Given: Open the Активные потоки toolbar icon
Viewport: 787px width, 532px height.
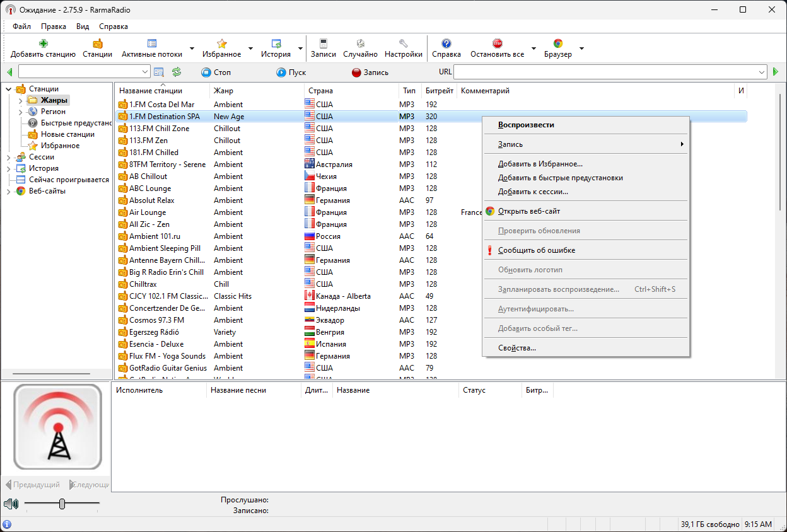Looking at the screenshot, I should (x=152, y=43).
